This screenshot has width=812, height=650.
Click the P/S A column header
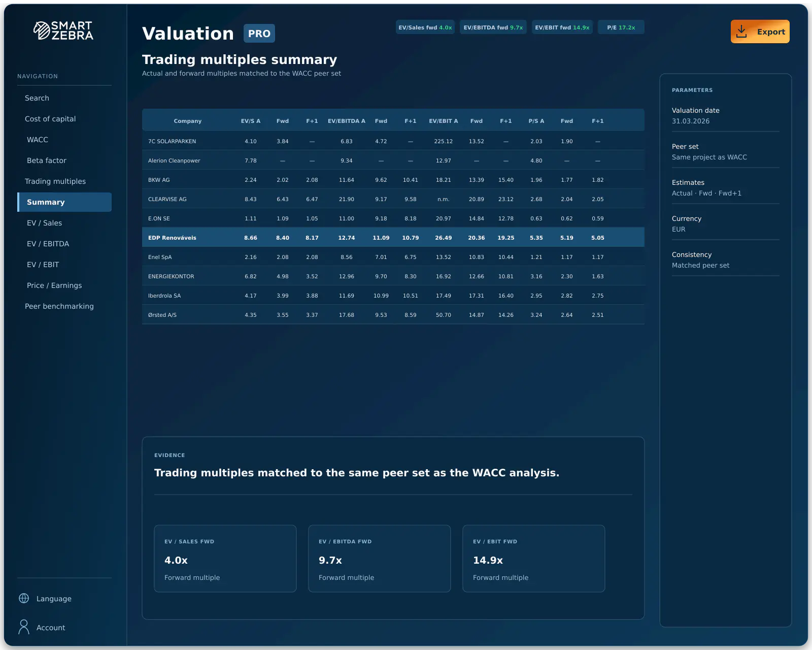tap(536, 121)
